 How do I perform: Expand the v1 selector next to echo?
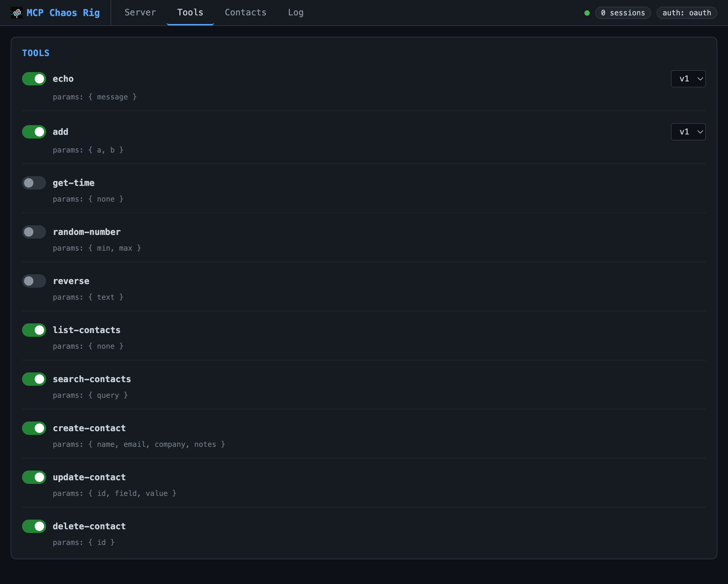coord(688,79)
